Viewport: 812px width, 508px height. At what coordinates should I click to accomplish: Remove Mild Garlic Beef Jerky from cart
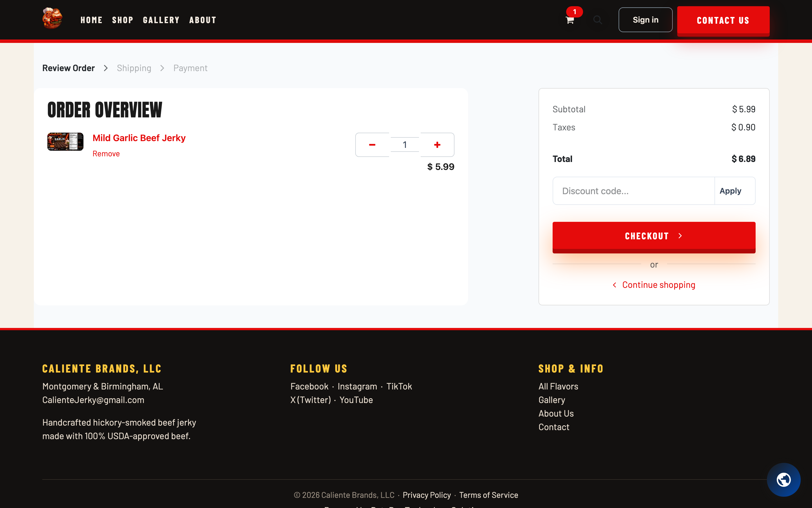coord(106,154)
